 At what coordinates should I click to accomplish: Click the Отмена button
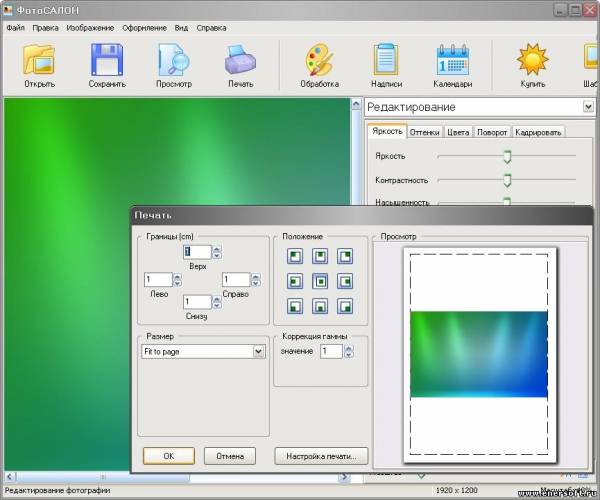tap(230, 456)
